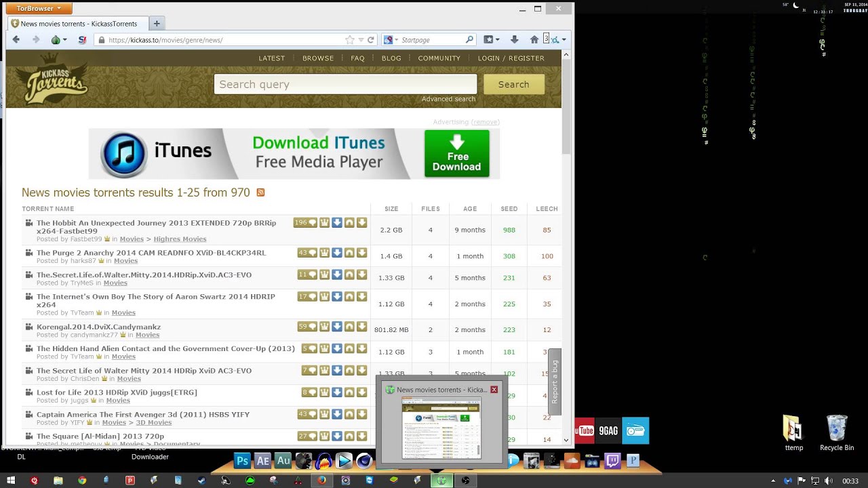Click gold download icon for Captain America 3d torrent
This screenshot has width=868, height=488.
[x=362, y=414]
